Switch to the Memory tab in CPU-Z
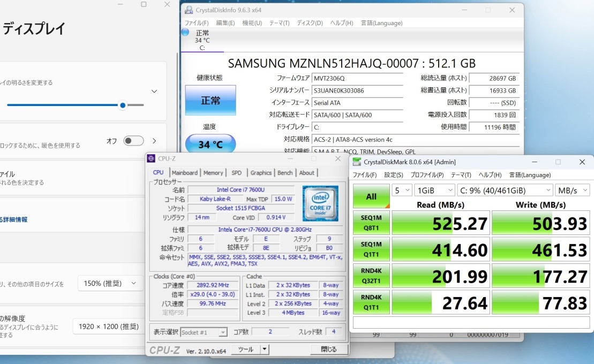 (x=213, y=173)
